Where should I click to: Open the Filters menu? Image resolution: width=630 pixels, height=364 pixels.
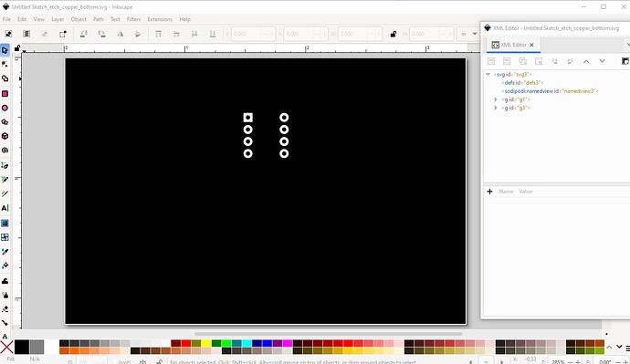(x=134, y=19)
